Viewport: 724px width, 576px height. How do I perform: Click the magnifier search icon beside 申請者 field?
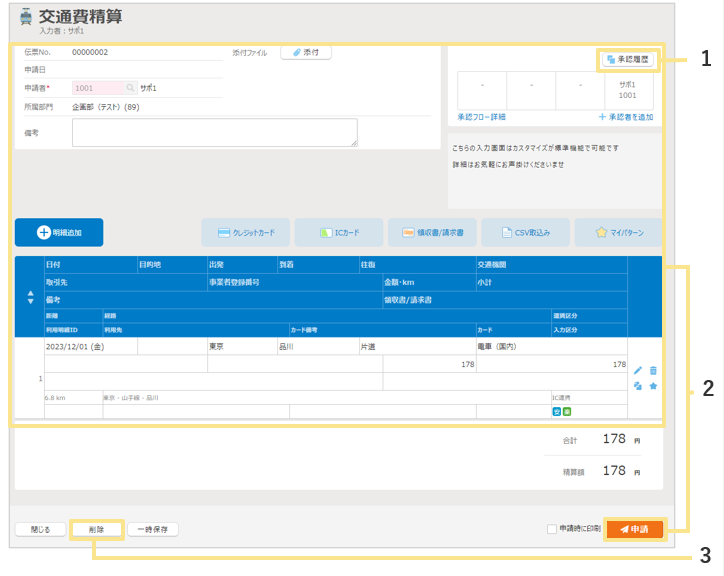click(130, 88)
